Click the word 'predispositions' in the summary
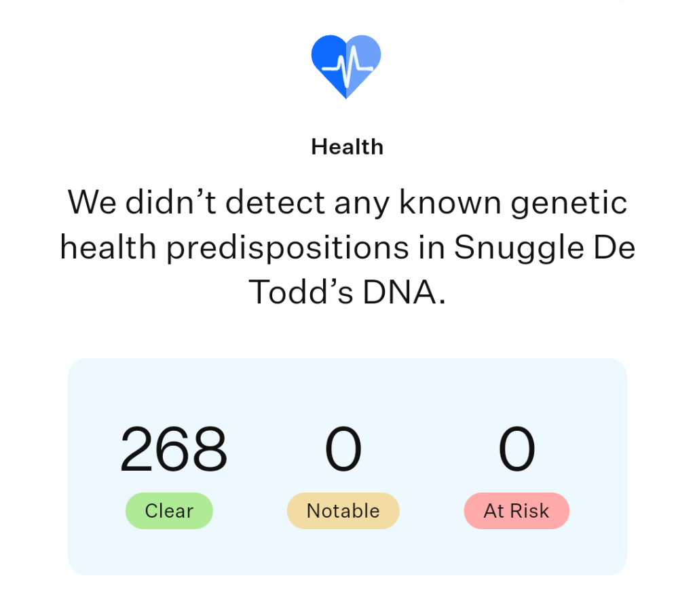Image resolution: width=695 pixels, height=616 pixels. [x=287, y=248]
